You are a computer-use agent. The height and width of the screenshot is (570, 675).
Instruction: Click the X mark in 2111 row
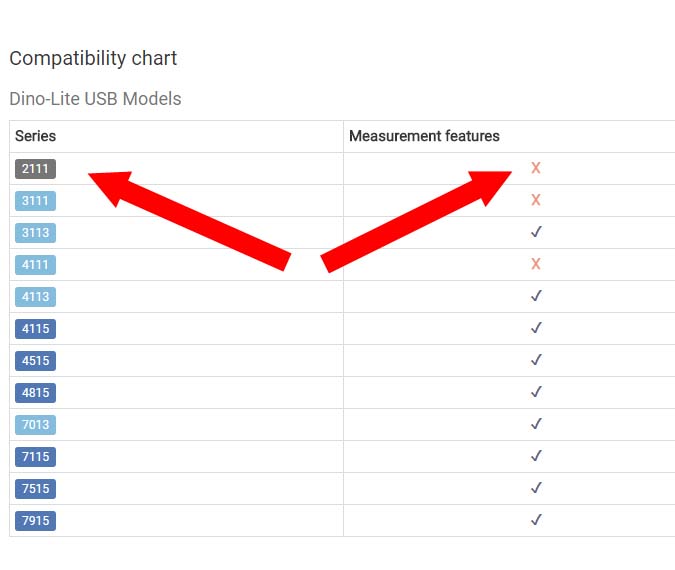536,168
